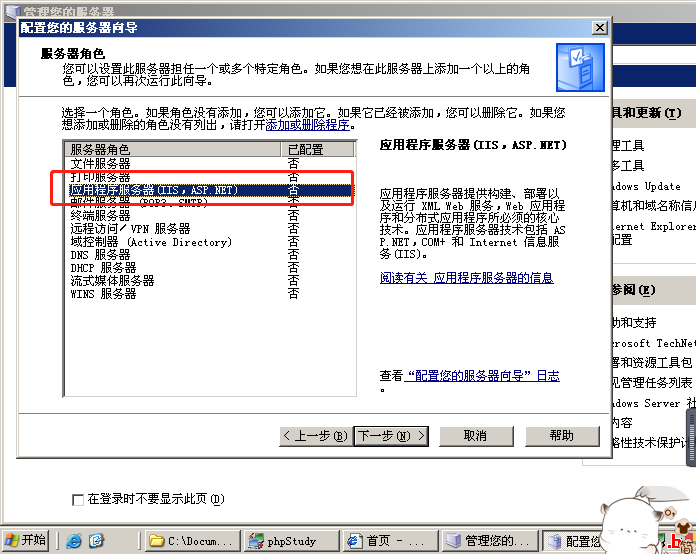Toggle 在登录时不要显示此页 checkbox
The height and width of the screenshot is (554, 696).
pyautogui.click(x=78, y=500)
